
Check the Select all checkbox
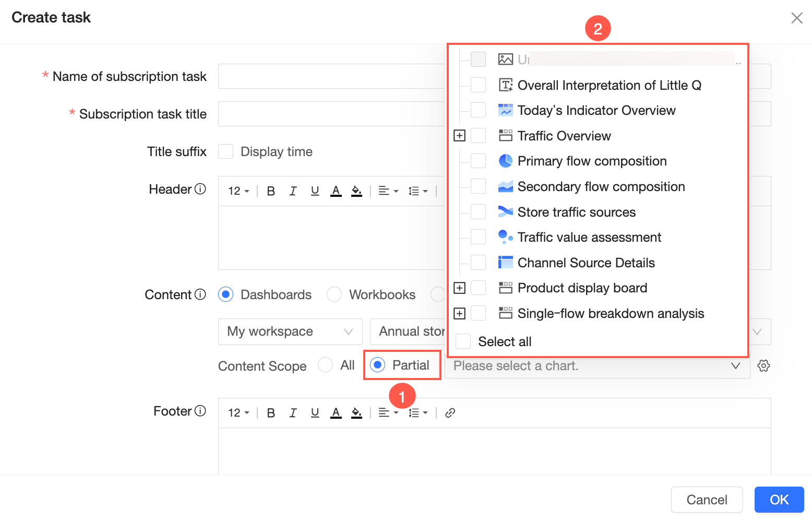(463, 341)
